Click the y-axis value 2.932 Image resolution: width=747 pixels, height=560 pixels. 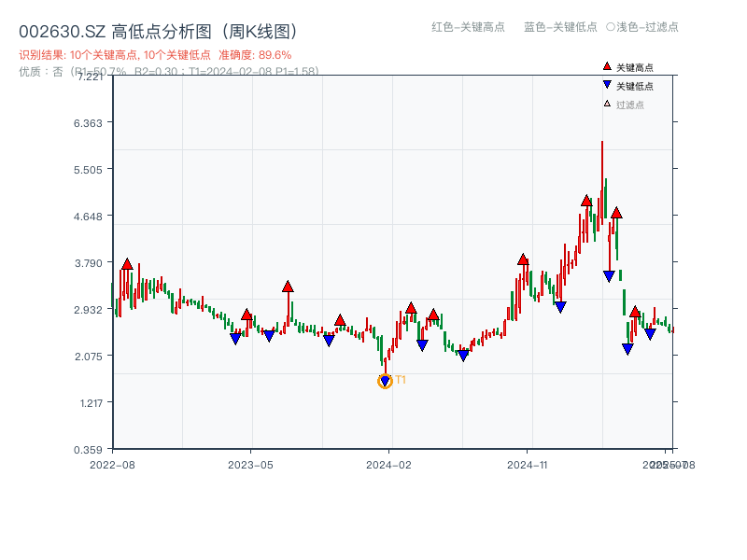88,310
